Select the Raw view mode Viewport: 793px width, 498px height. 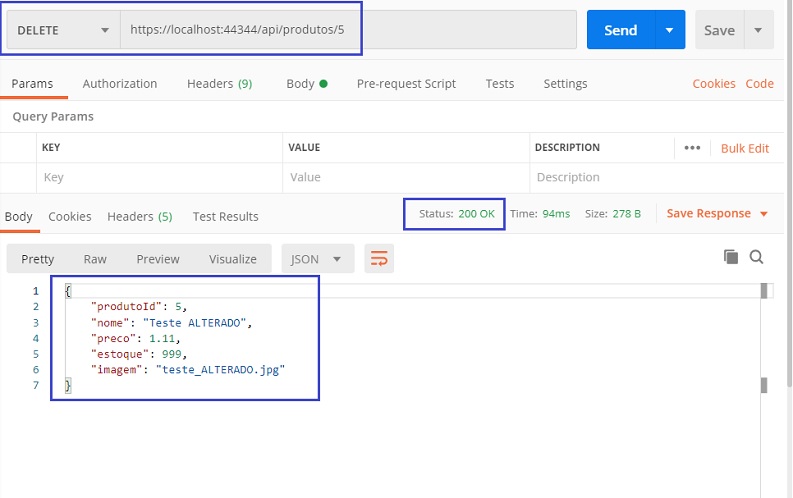(95, 259)
